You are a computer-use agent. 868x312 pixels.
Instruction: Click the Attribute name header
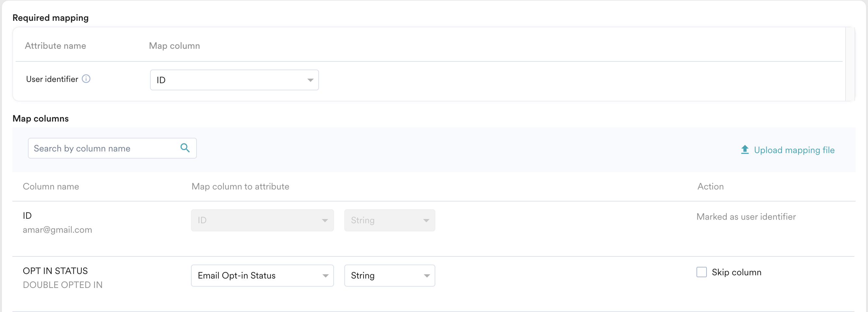click(x=55, y=46)
